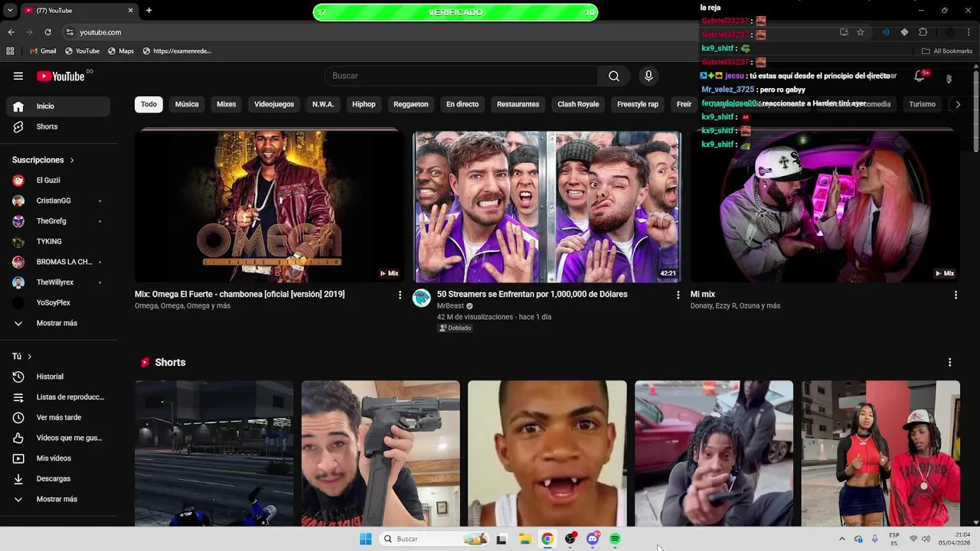
Task: Open Listas de reproducción in sidebar
Action: pos(58,397)
